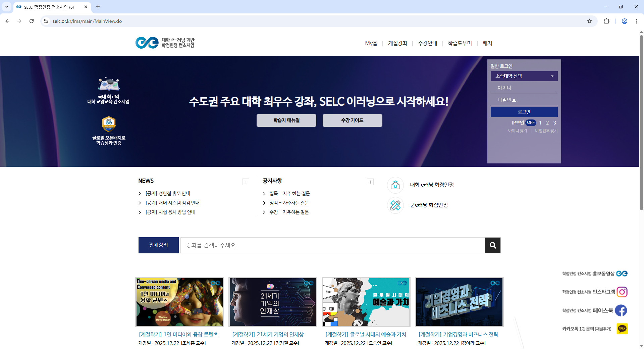Open 수강안내 menu

(x=428, y=43)
